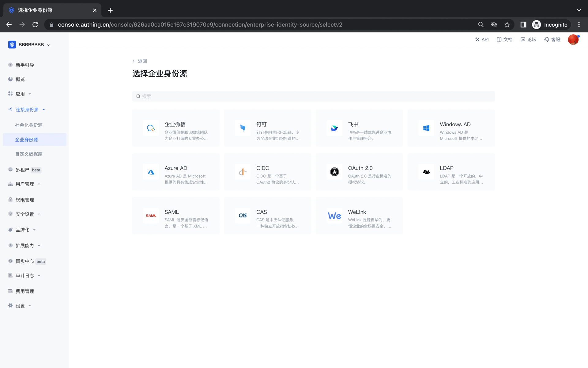
Task: Expand the 用户管理 sidebar menu
Action: click(25, 184)
